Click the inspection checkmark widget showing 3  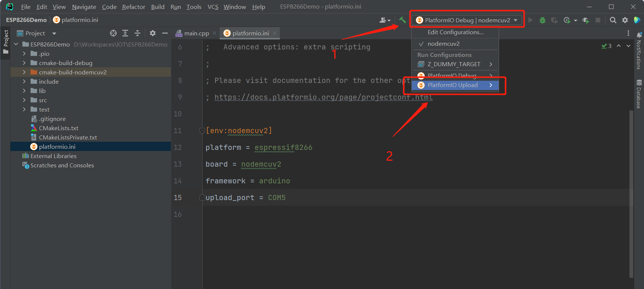coord(606,46)
